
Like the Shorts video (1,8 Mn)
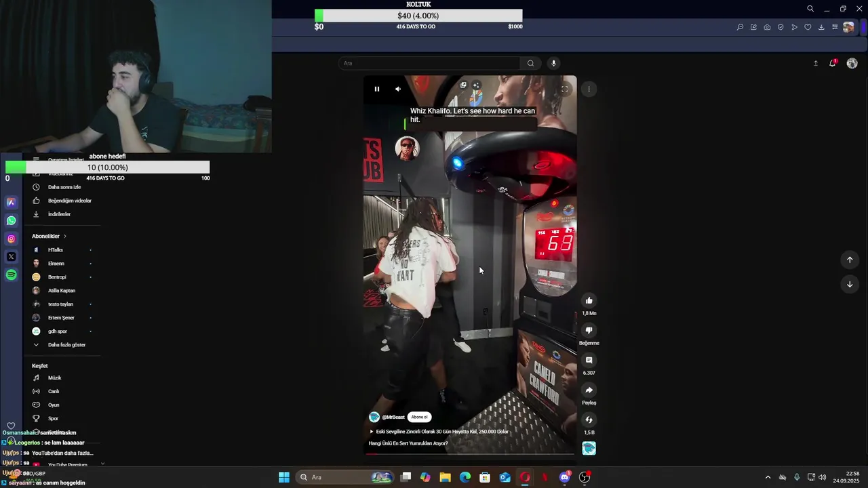pyautogui.click(x=589, y=300)
